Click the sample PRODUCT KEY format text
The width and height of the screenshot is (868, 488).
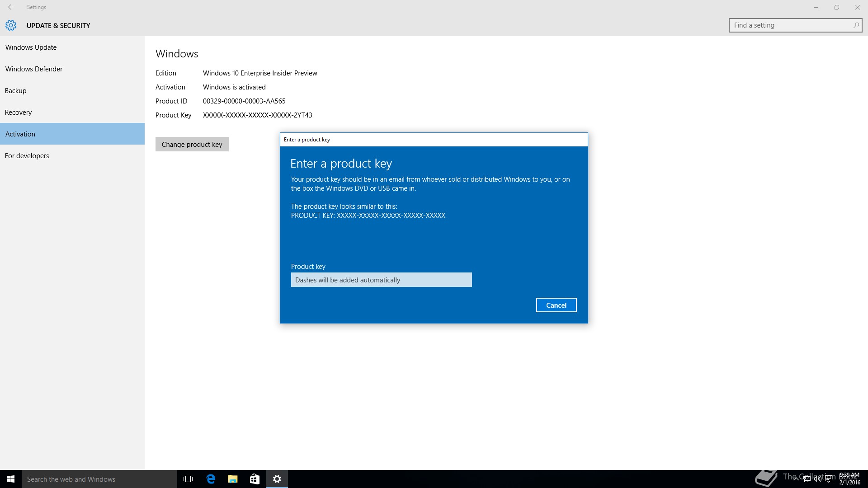coord(368,216)
